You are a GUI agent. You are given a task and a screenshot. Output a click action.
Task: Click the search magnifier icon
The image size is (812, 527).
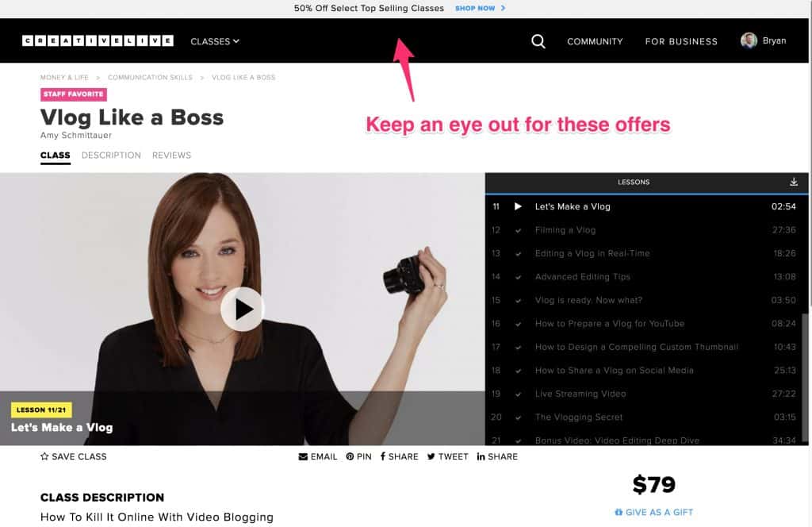point(538,41)
